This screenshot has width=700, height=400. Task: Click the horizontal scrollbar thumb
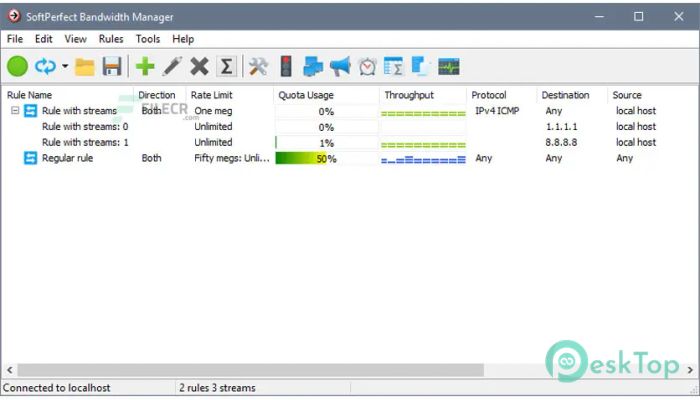coord(250,370)
